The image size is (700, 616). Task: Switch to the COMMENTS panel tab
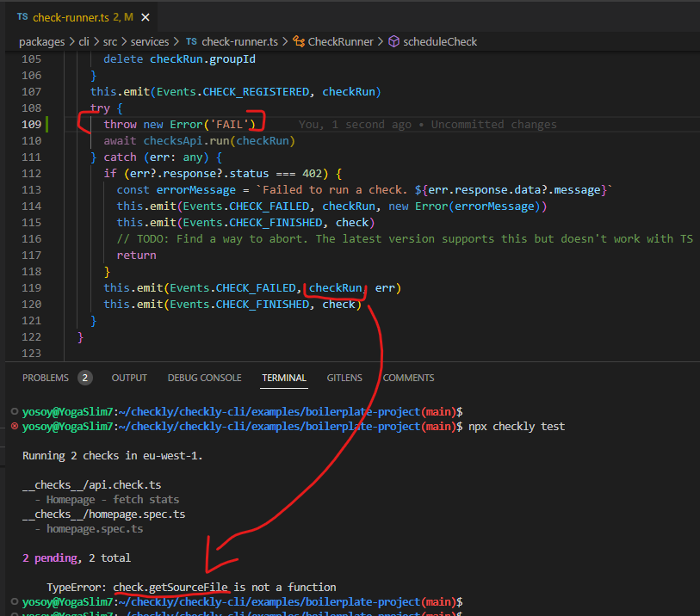[x=408, y=378]
